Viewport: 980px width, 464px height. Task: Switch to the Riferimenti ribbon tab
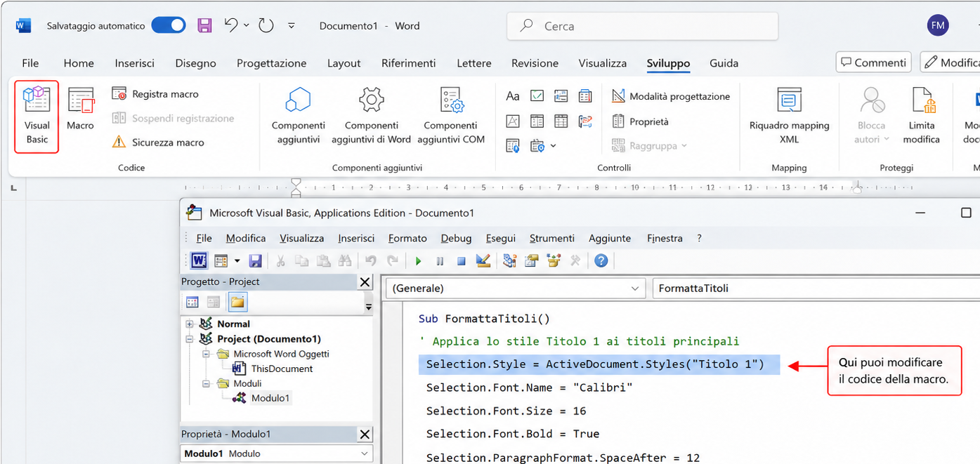[409, 63]
